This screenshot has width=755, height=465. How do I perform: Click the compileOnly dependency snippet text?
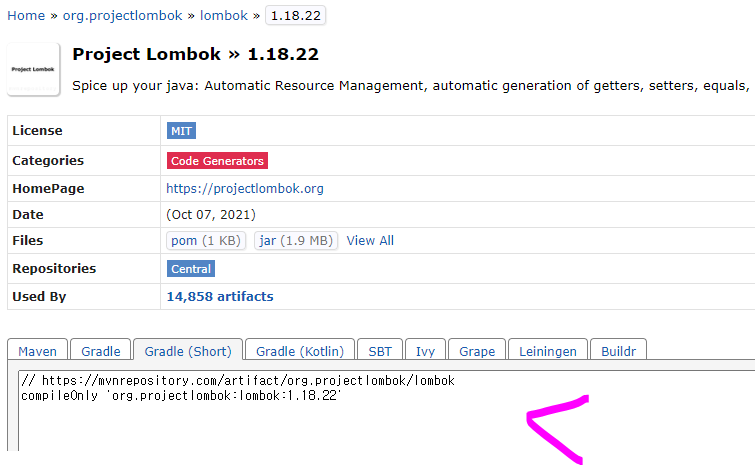pos(181,396)
